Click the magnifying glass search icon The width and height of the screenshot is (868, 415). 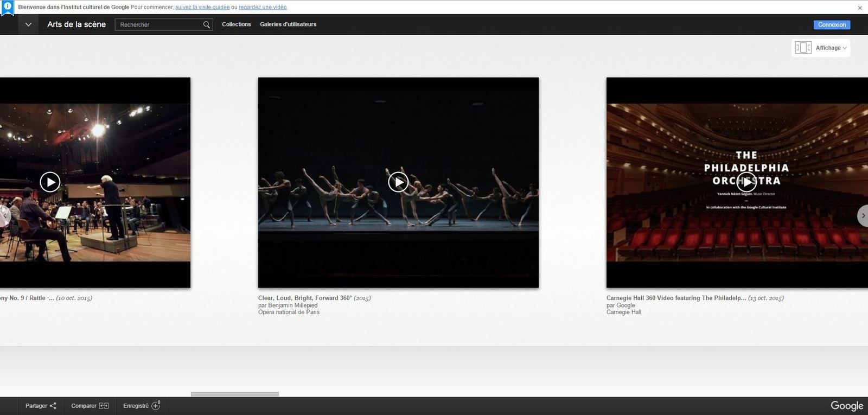[x=207, y=24]
